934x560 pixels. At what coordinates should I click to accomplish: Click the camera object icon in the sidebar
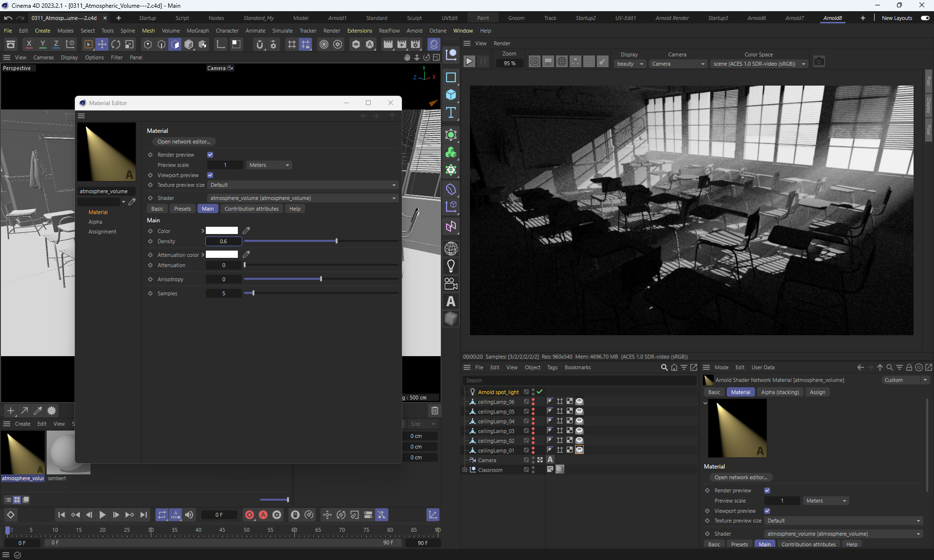451,284
